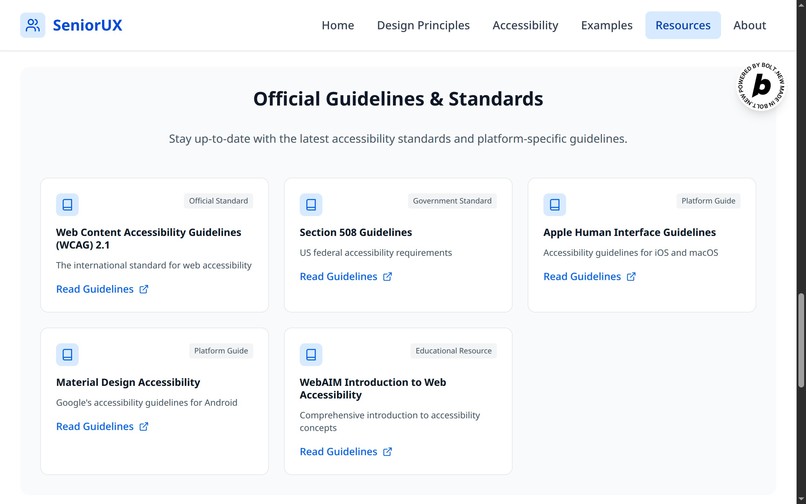Click the Apple Human Interface Guidelines title
Viewport: 806px width, 504px height.
click(629, 232)
